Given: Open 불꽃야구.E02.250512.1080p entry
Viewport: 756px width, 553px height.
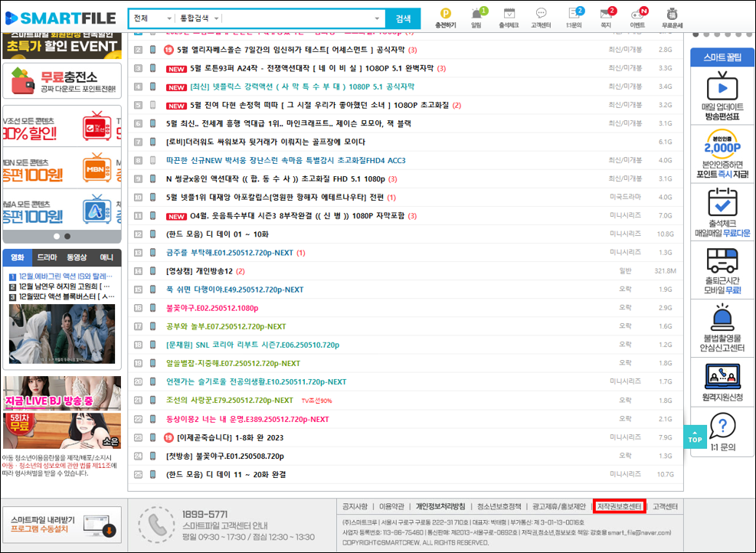Looking at the screenshot, I should [x=212, y=308].
